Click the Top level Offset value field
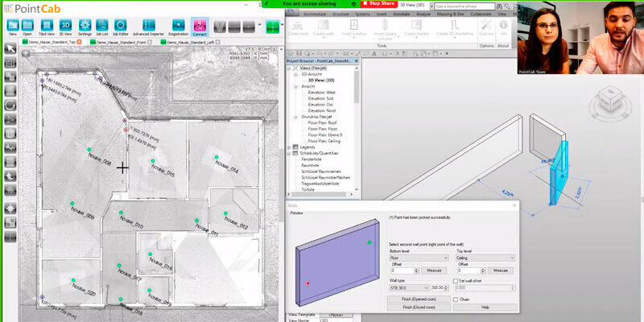 (468, 270)
